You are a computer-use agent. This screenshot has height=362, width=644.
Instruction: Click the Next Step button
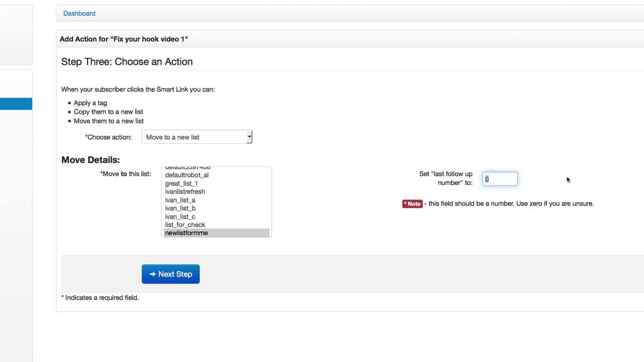171,274
